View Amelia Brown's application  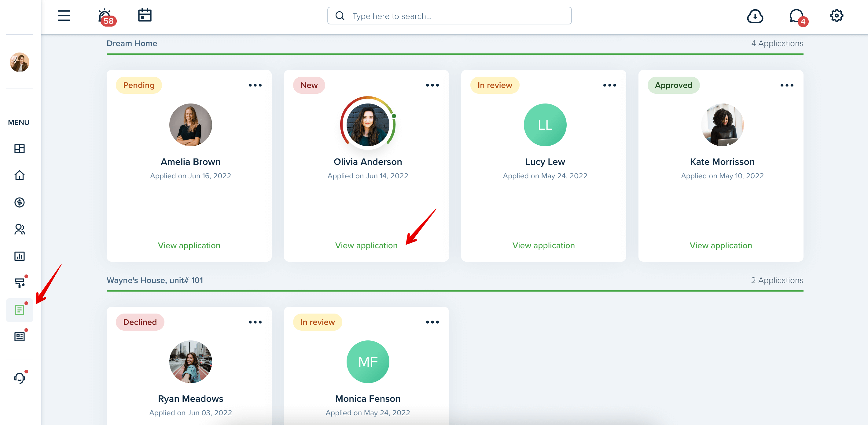(189, 246)
